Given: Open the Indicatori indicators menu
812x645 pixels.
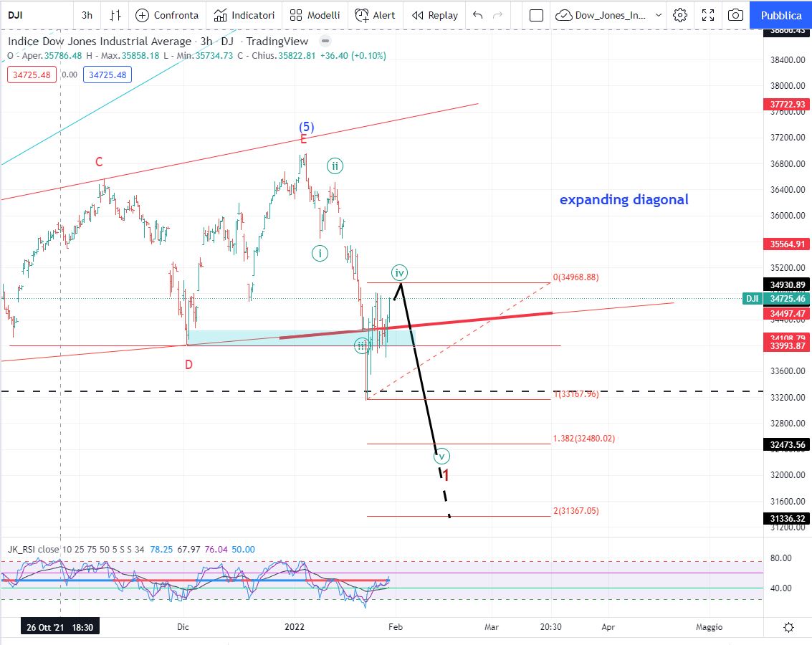Looking at the screenshot, I should [244, 16].
